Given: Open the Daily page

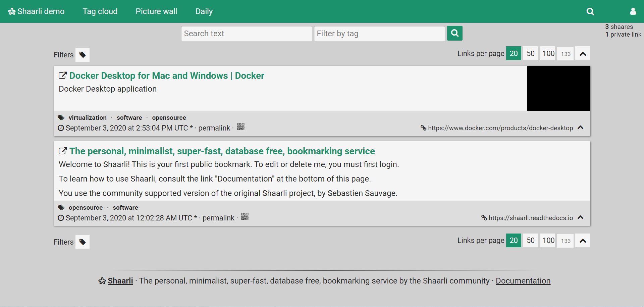Looking at the screenshot, I should point(204,11).
